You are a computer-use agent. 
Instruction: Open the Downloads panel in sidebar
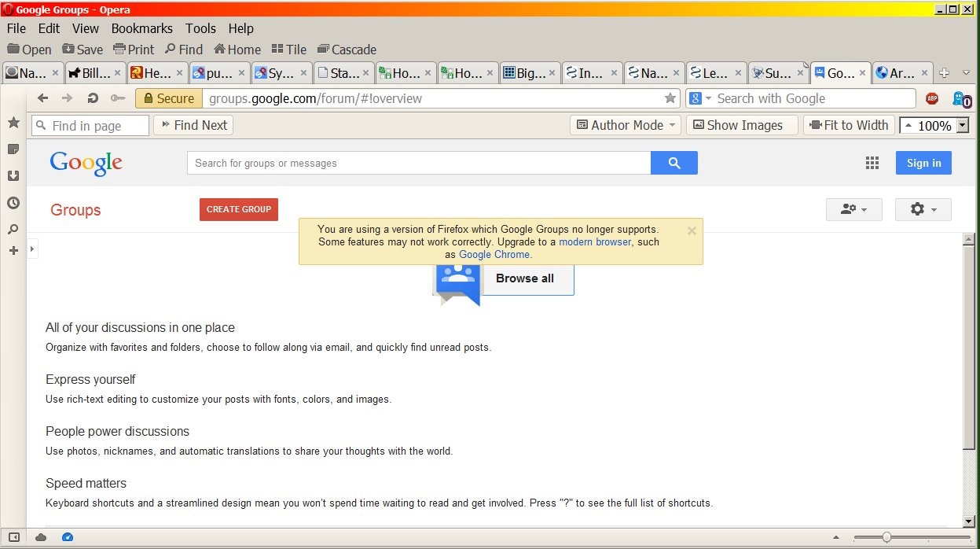point(13,176)
